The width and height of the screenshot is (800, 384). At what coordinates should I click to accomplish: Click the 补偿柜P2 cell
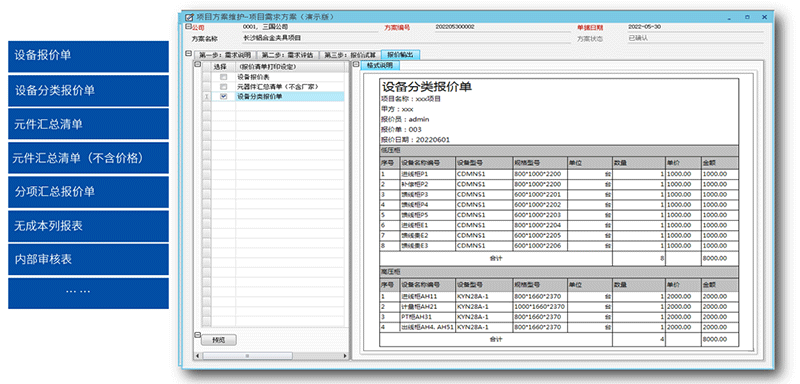(x=427, y=184)
